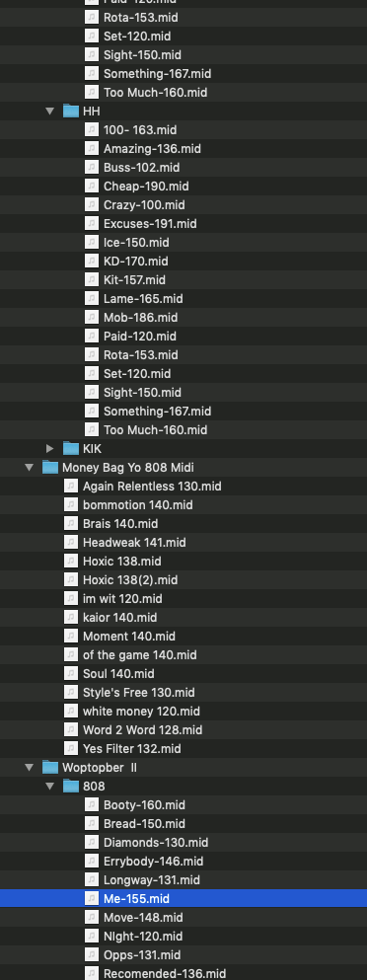Select Mob-186.mid in the HH folder
Viewport: 367px width, 980px height.
(x=183, y=318)
